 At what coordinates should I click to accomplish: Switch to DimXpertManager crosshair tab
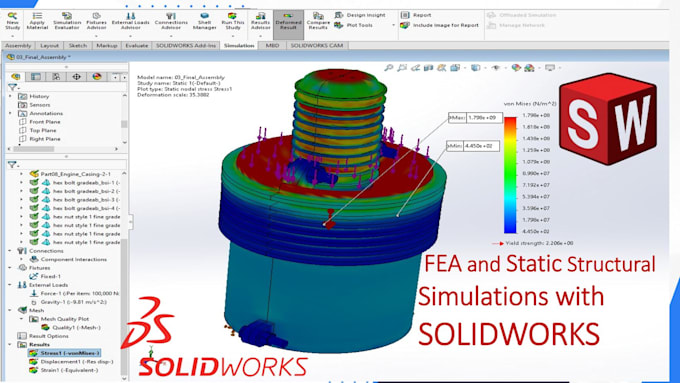pyautogui.click(x=76, y=77)
